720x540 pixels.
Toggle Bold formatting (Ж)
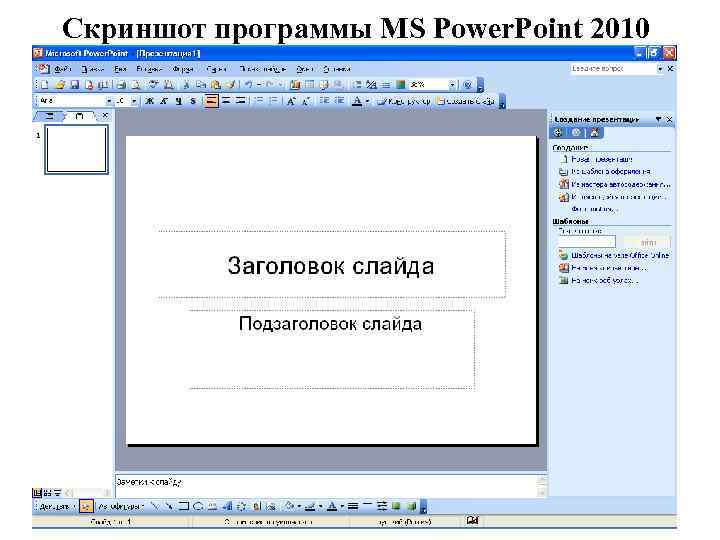(x=150, y=101)
